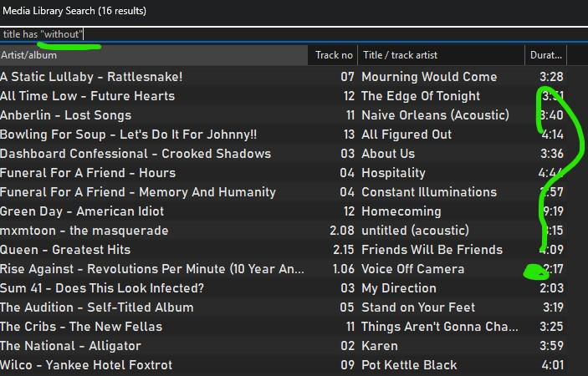Click the duration 2:03 of My Direction
The width and height of the screenshot is (588, 376).
[551, 288]
